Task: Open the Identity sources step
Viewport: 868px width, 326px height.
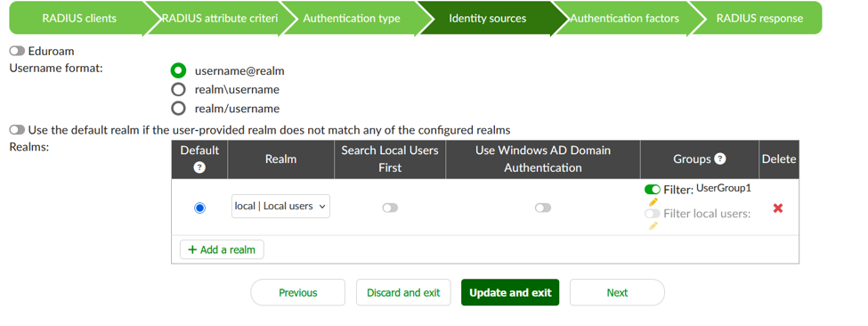Action: pos(488,19)
